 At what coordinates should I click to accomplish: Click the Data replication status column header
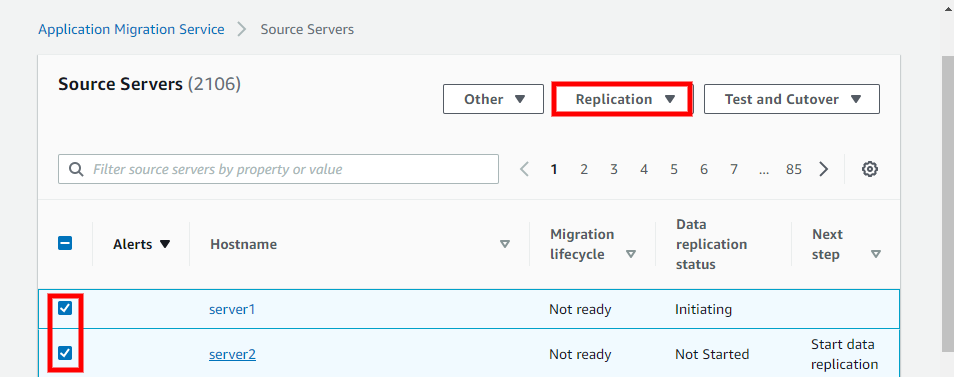point(711,244)
